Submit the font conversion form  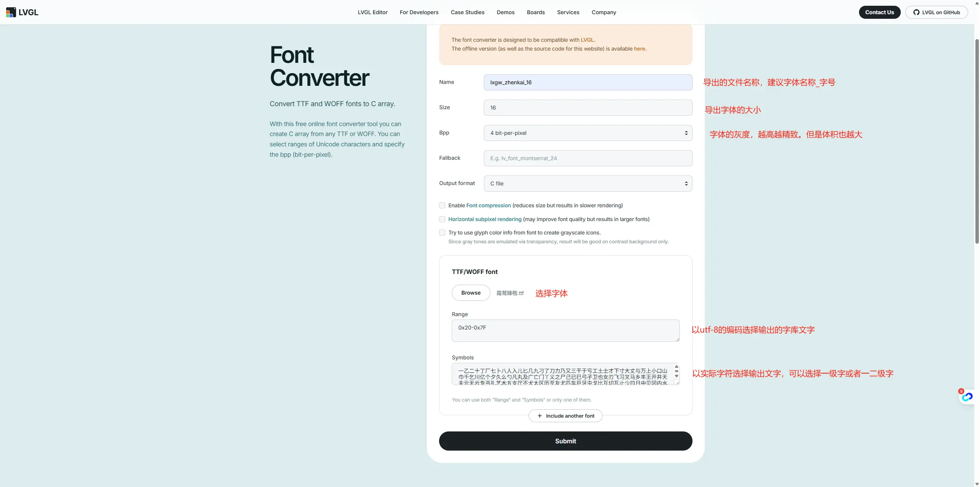[x=565, y=441]
